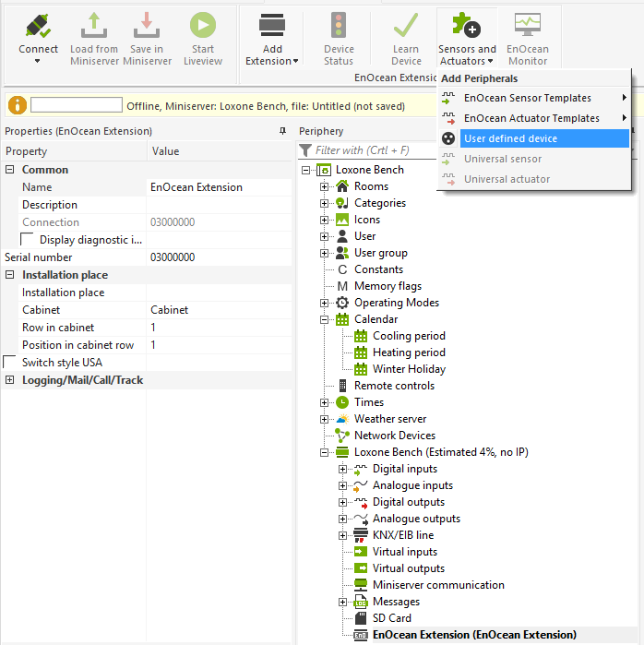Select the Operating Modes clock-gear icon

click(342, 303)
